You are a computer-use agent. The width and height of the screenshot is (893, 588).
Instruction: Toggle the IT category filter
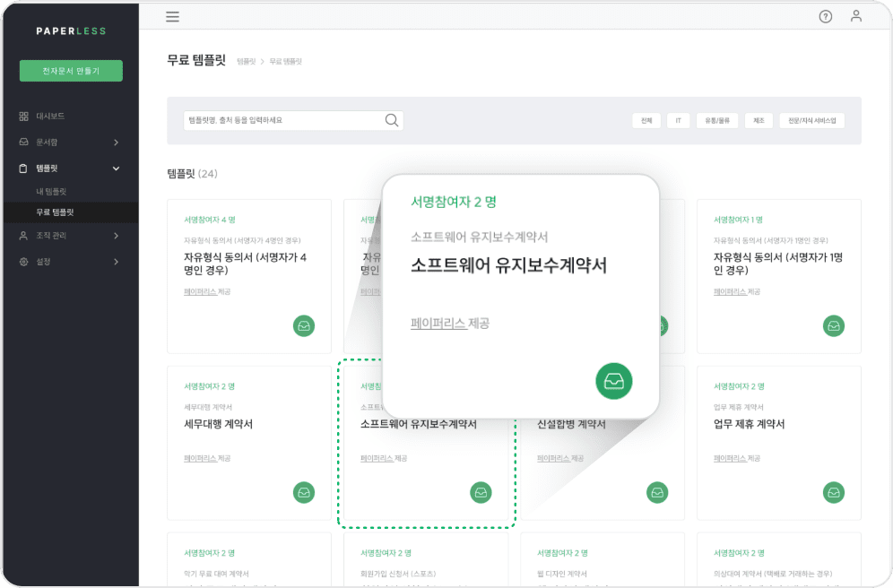click(678, 119)
